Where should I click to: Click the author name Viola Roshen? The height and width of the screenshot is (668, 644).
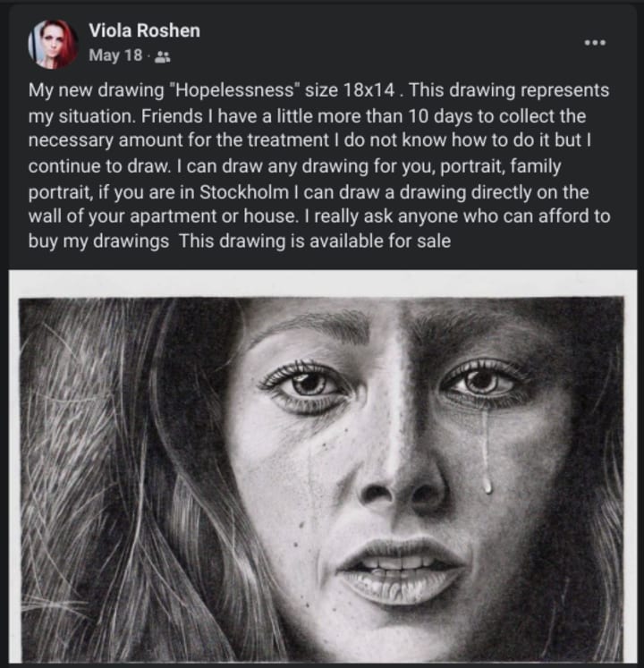(145, 30)
